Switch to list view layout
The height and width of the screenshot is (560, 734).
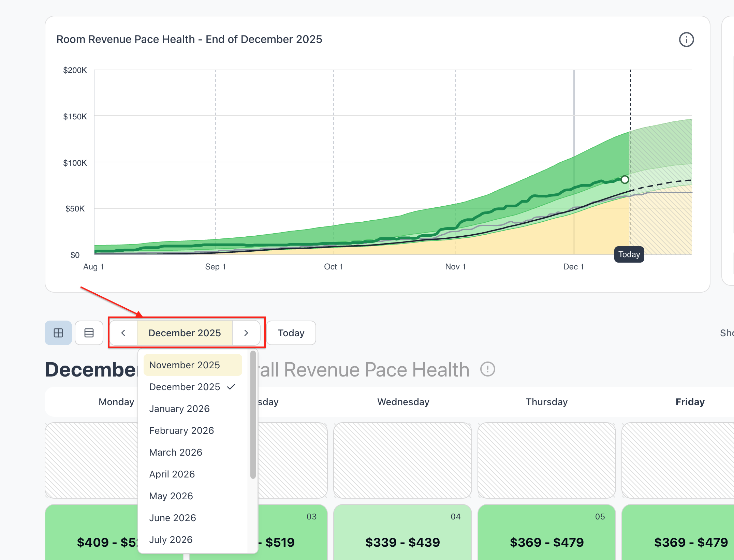(89, 333)
